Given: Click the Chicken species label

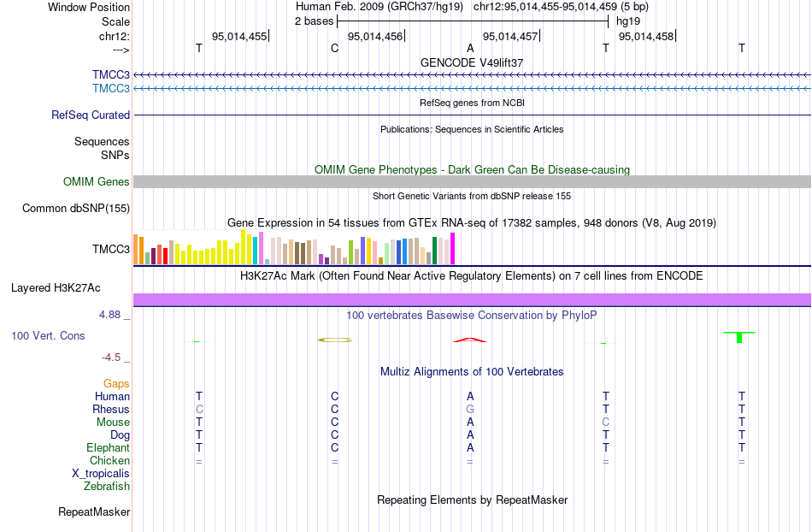Looking at the screenshot, I should (109, 460).
